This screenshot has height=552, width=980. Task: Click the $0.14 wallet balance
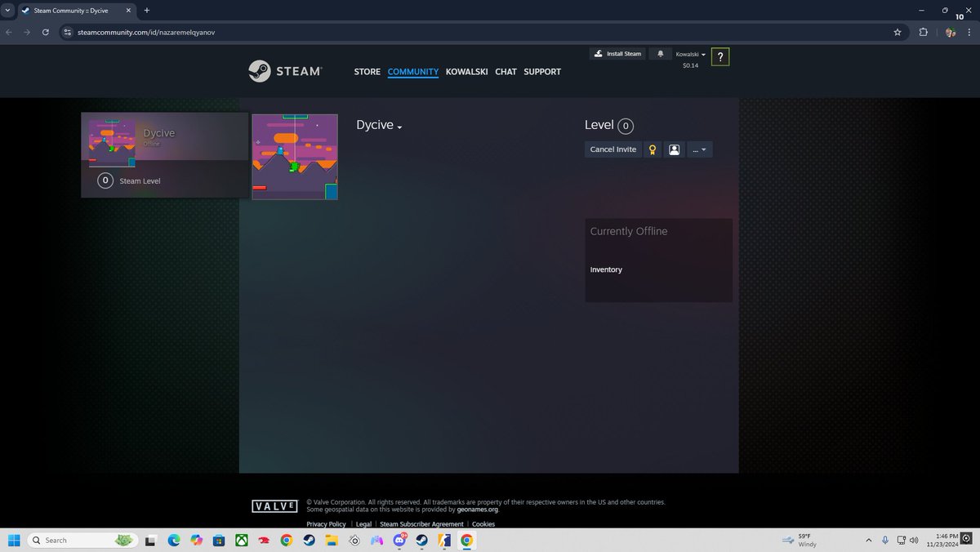(x=691, y=65)
